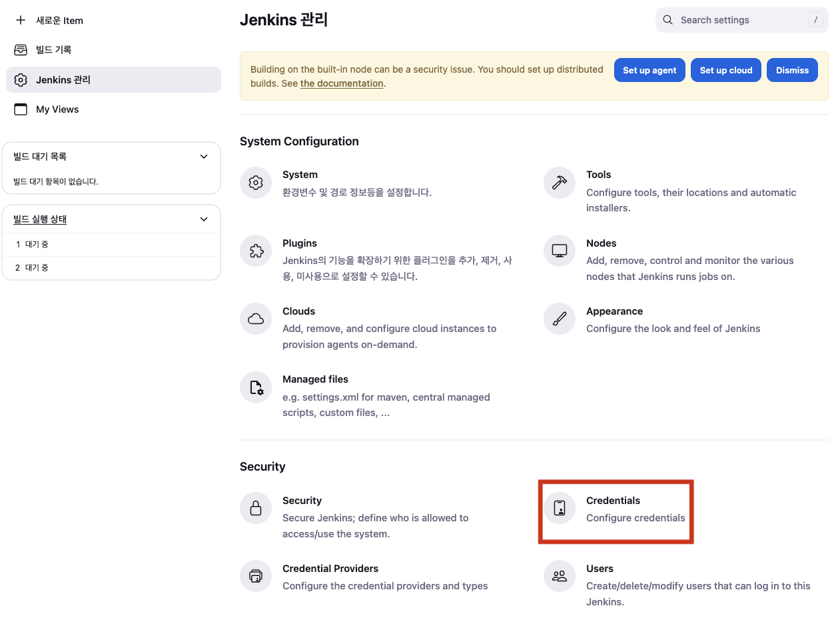The height and width of the screenshot is (626, 840).
Task: Select executor row 1 대기 중
Action: click(111, 245)
